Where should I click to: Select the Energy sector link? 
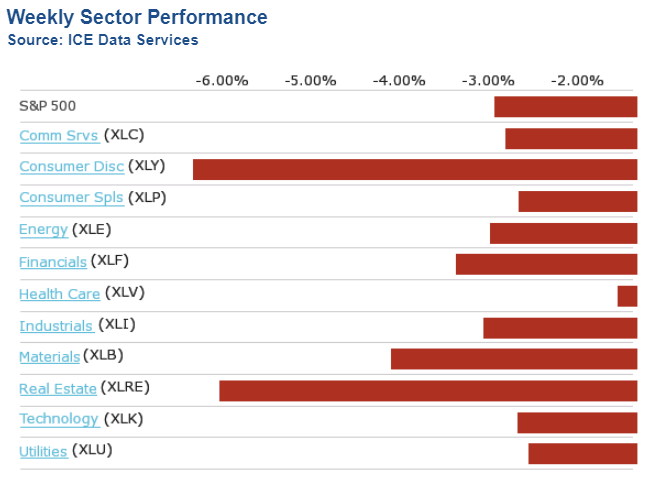[x=43, y=230]
